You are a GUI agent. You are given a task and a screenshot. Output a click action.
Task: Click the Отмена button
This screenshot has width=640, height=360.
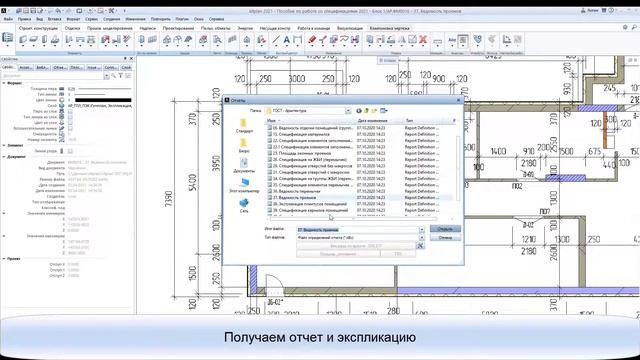(x=445, y=238)
